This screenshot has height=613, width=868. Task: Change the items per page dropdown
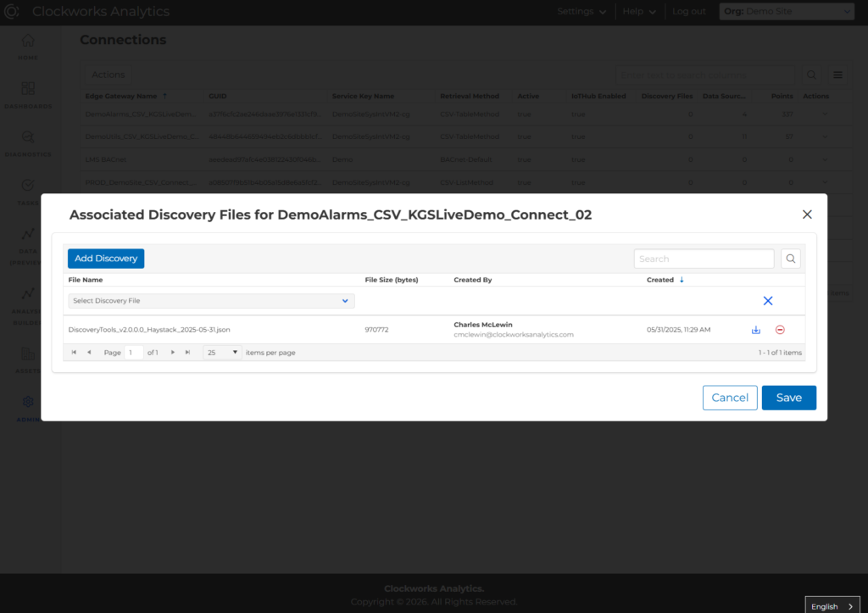click(x=220, y=351)
